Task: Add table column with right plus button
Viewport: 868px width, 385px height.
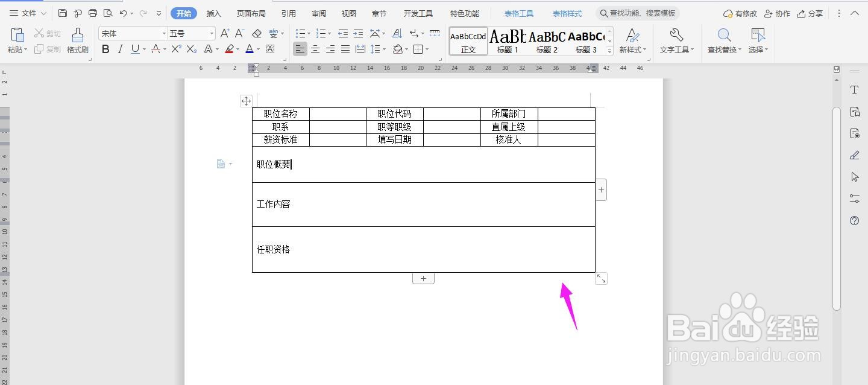Action: pyautogui.click(x=602, y=189)
